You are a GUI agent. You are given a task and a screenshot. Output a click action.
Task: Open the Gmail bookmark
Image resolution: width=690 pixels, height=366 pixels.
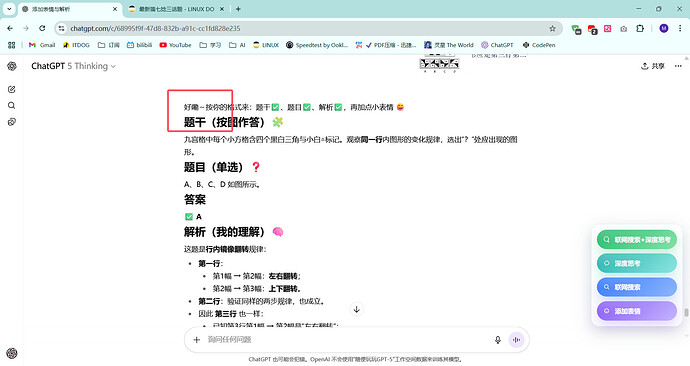tap(42, 45)
